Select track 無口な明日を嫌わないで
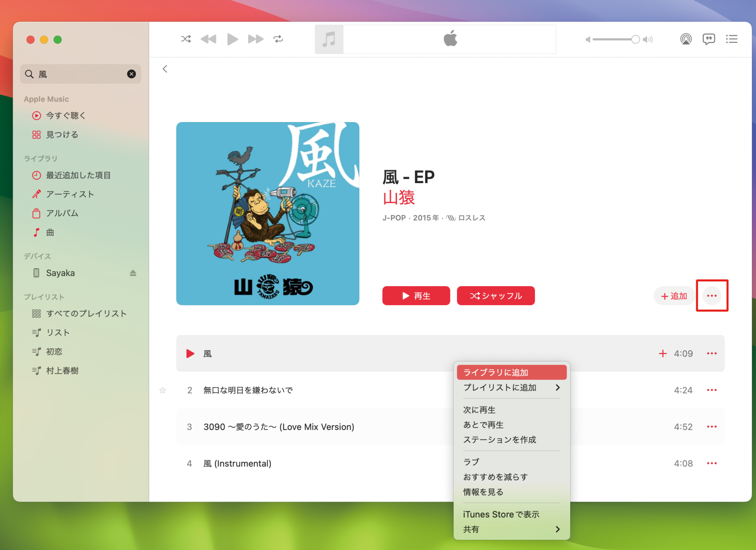 click(450, 390)
